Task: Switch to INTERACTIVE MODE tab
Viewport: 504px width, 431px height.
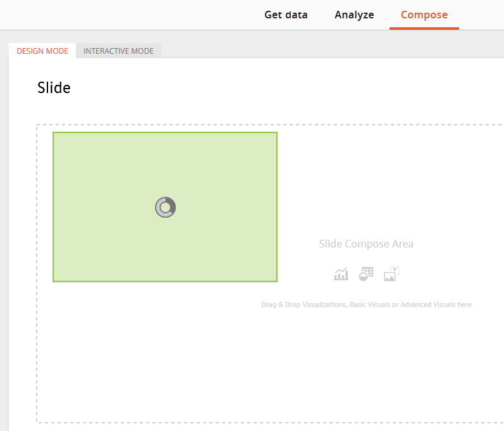Action: (x=118, y=51)
